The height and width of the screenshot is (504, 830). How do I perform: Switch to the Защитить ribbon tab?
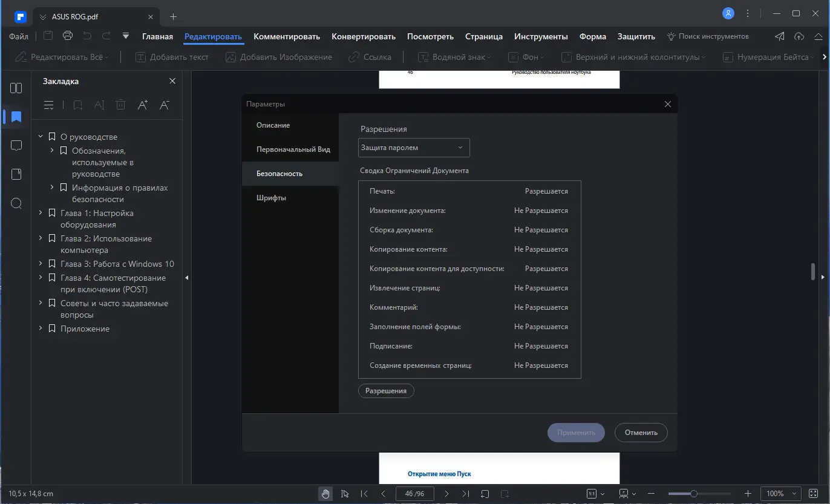pyautogui.click(x=636, y=36)
